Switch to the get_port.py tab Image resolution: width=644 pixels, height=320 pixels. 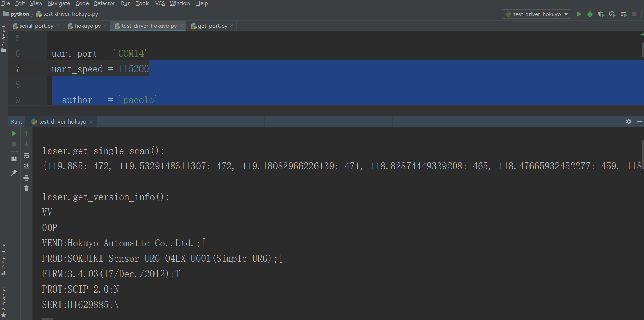pyautogui.click(x=212, y=26)
